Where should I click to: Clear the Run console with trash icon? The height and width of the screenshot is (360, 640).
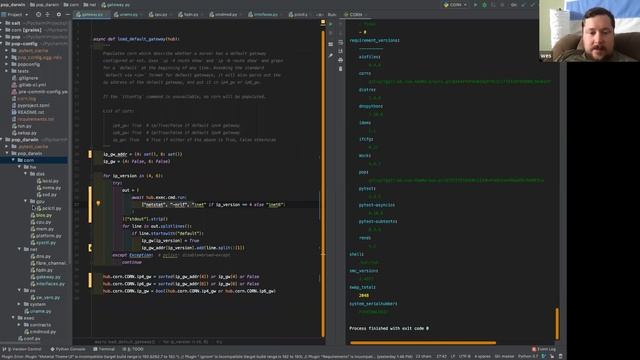click(340, 69)
